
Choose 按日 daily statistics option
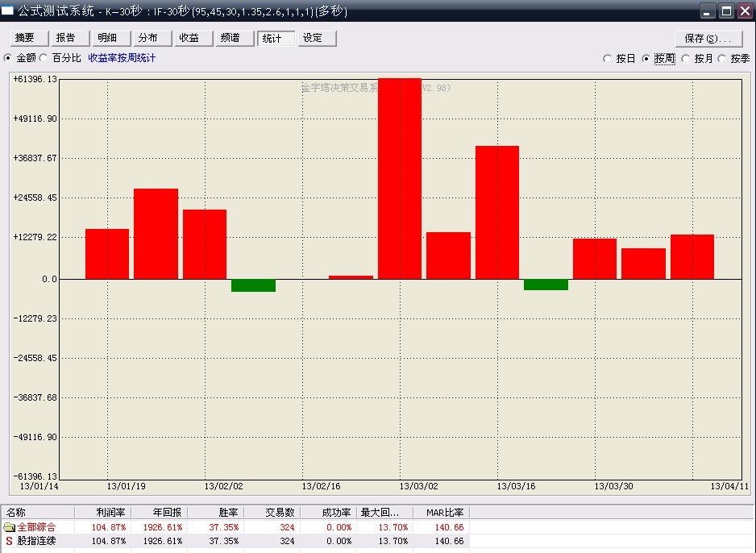click(608, 59)
